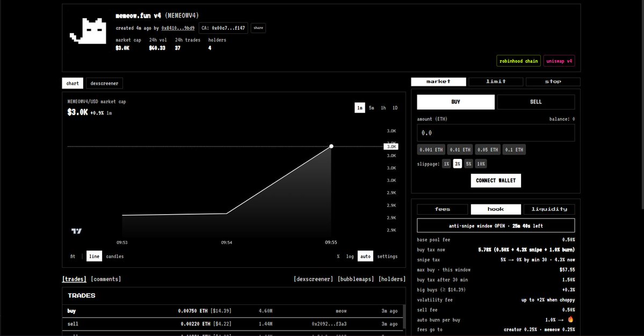Select the SELL side

point(536,102)
